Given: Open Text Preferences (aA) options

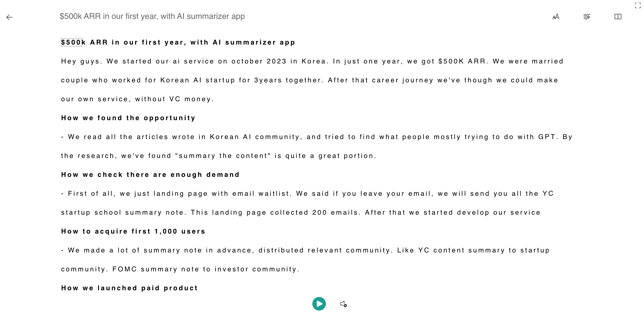Looking at the screenshot, I should click(x=556, y=17).
